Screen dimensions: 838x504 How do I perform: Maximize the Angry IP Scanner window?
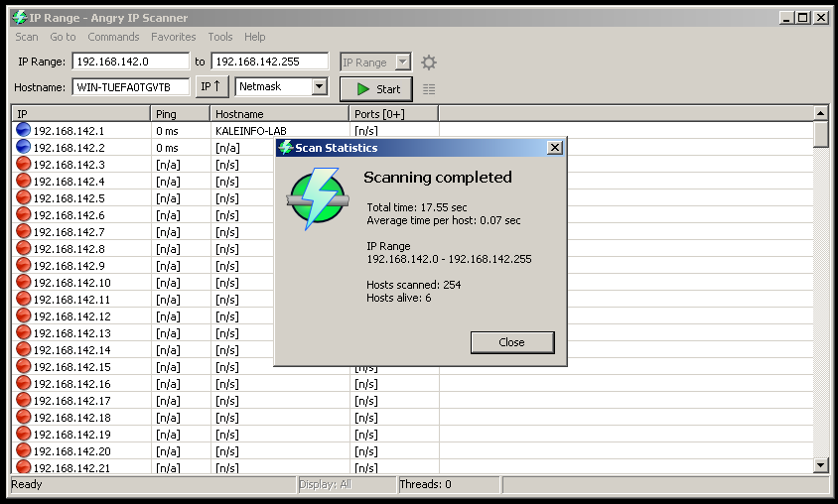click(802, 18)
